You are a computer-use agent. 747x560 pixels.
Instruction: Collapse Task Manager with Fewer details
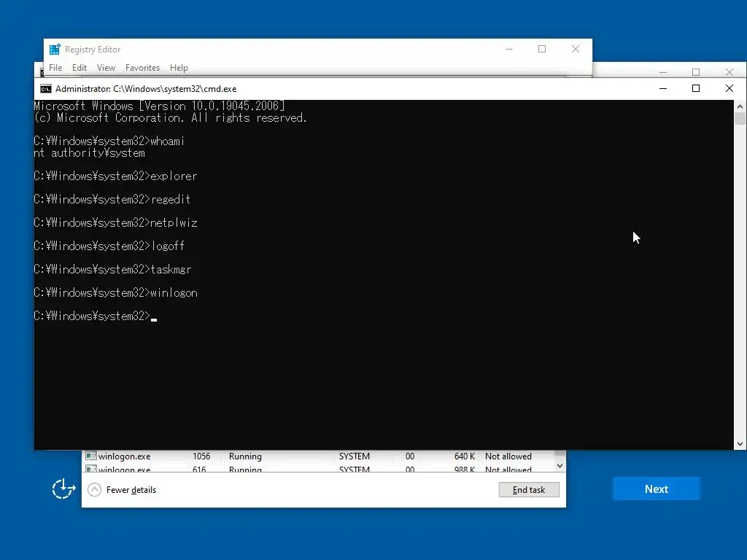point(122,489)
